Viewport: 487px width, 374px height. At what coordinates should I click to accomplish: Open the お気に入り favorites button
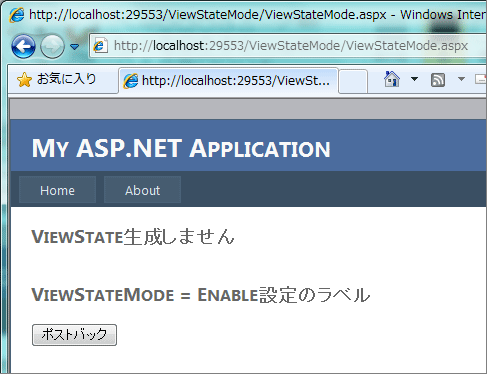point(57,79)
